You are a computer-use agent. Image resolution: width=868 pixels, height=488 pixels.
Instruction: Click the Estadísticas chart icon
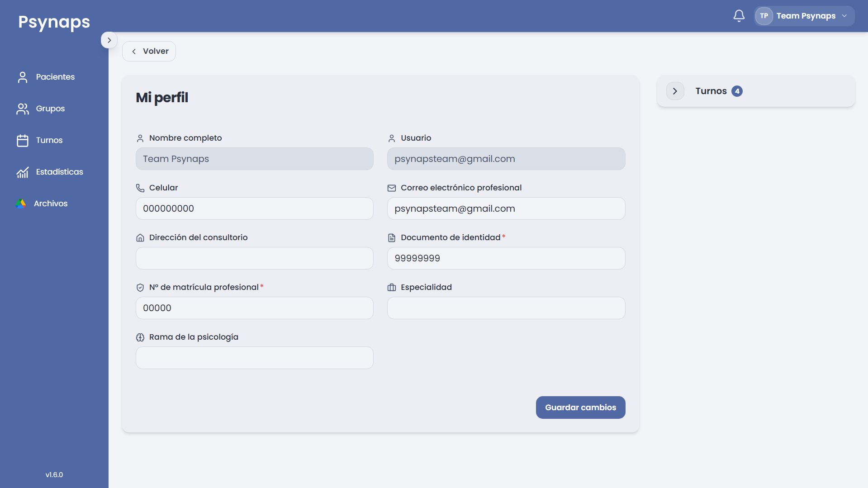click(x=23, y=172)
